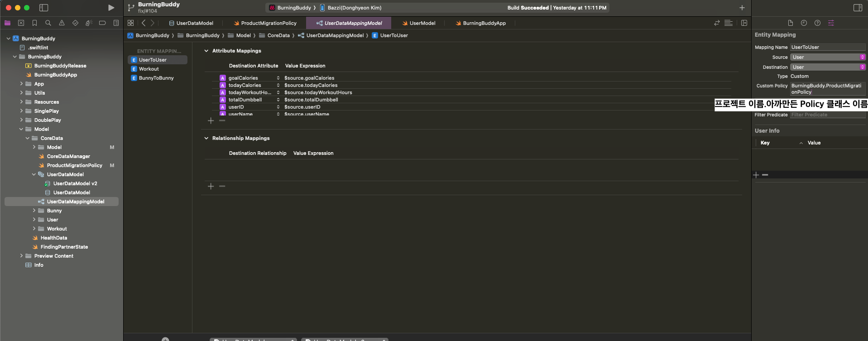
Task: Edit the Mapping Name field
Action: pyautogui.click(x=828, y=47)
